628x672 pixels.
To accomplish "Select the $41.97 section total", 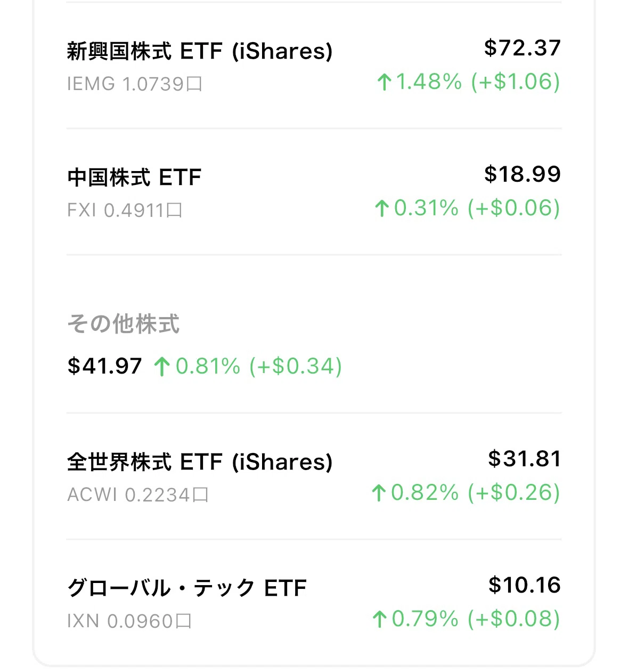I will [105, 366].
